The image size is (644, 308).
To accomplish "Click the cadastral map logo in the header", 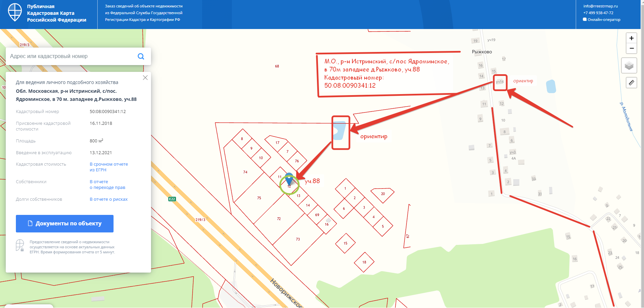I will [x=15, y=12].
